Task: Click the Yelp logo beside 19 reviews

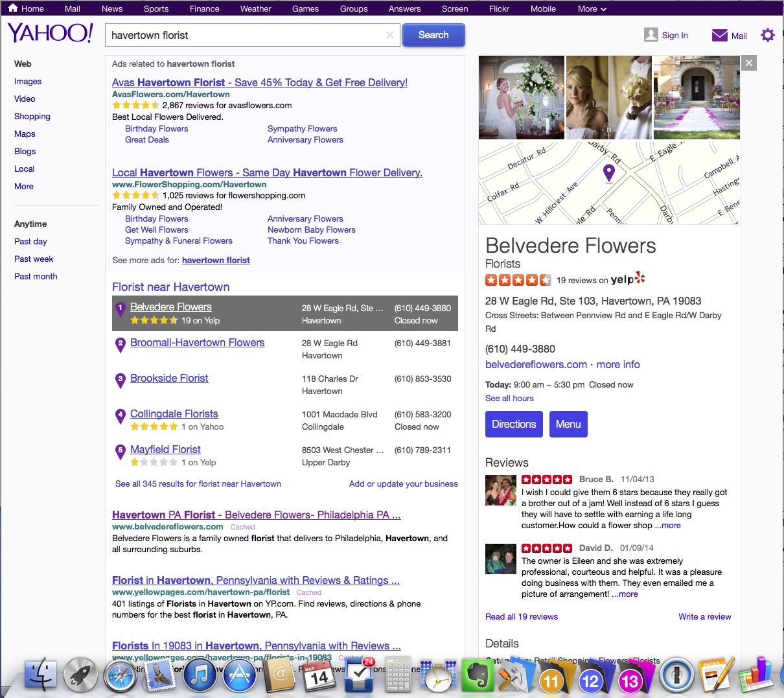Action: tap(628, 279)
